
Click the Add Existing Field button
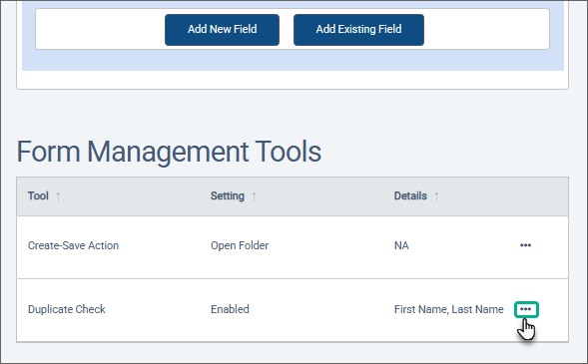point(358,30)
